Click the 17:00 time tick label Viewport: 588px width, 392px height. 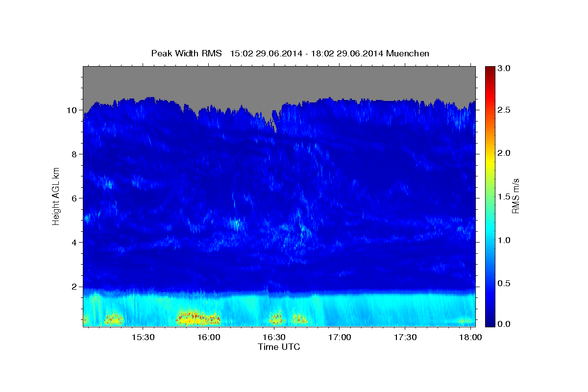(x=340, y=338)
